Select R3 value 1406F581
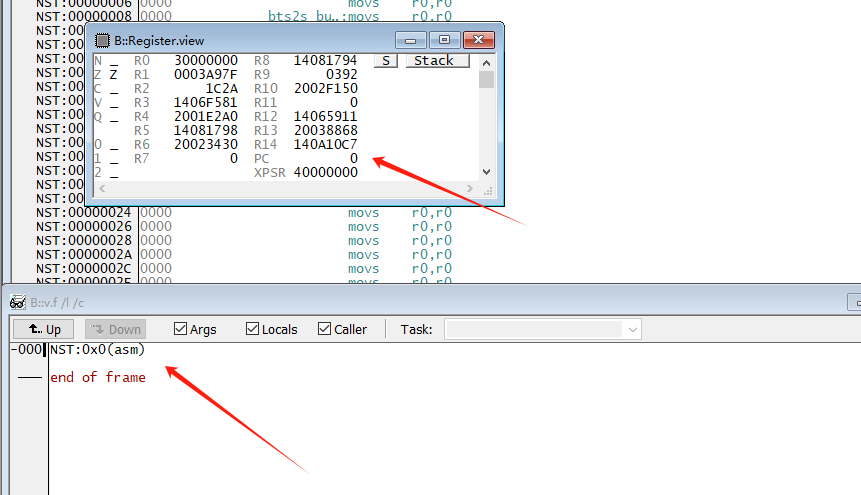The image size is (861, 495). coord(206,102)
